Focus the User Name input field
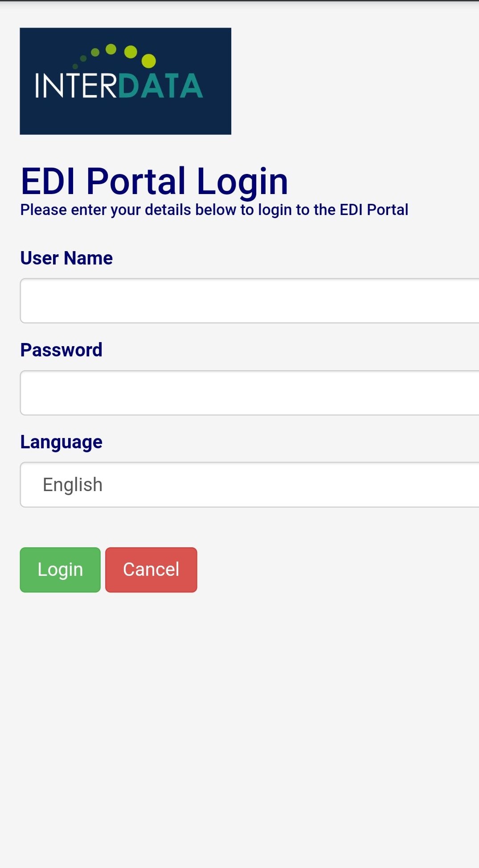The image size is (479, 868). (x=250, y=301)
